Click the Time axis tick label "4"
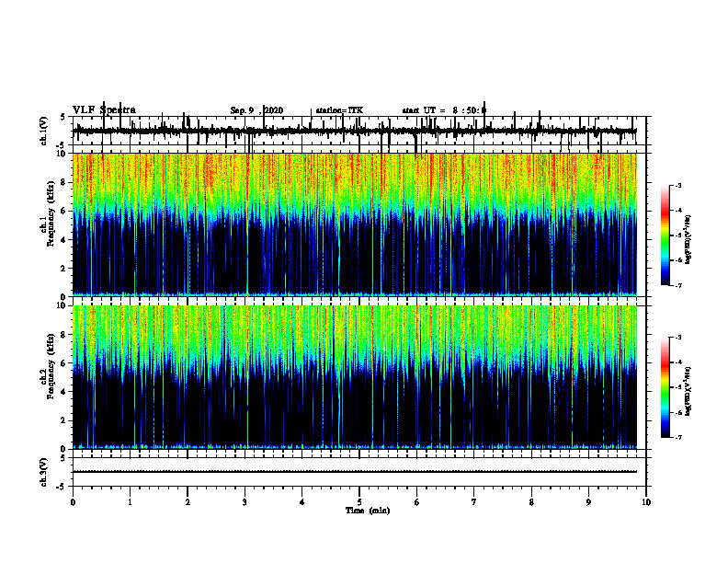728x563 pixels. [302, 502]
